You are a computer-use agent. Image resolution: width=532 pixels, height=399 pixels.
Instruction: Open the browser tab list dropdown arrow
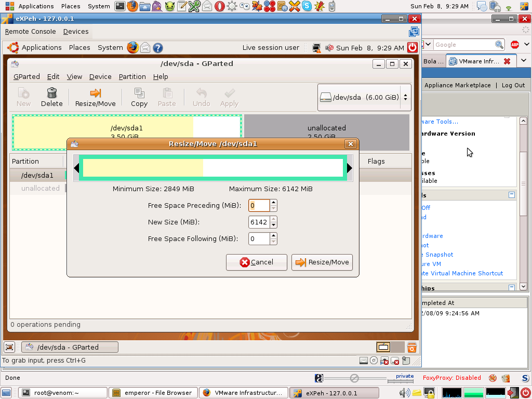coord(524,60)
